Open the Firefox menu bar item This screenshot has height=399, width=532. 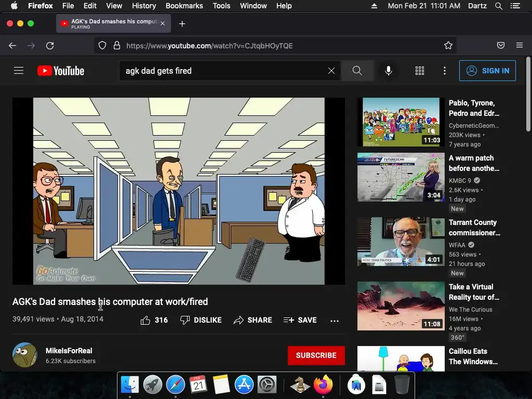pyautogui.click(x=41, y=6)
